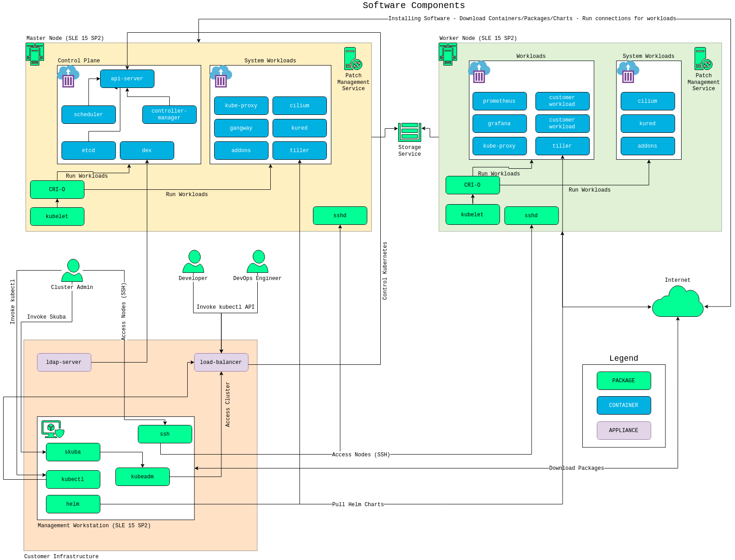Select the api-server container box

[127, 79]
